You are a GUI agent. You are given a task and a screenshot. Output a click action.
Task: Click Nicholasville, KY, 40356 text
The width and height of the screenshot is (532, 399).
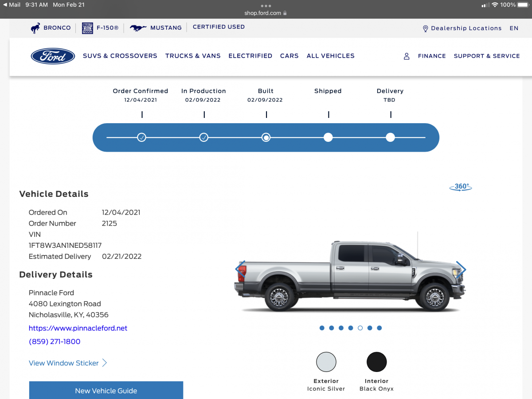[69, 315]
